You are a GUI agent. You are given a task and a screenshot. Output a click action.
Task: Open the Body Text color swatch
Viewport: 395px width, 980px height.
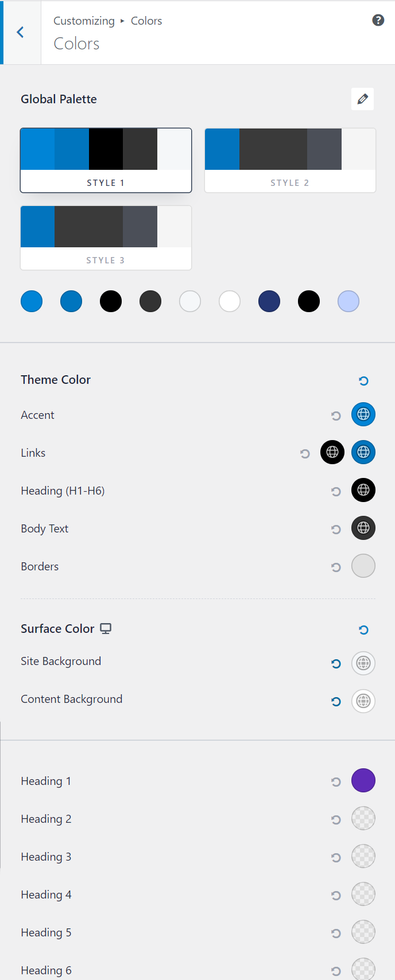click(363, 528)
